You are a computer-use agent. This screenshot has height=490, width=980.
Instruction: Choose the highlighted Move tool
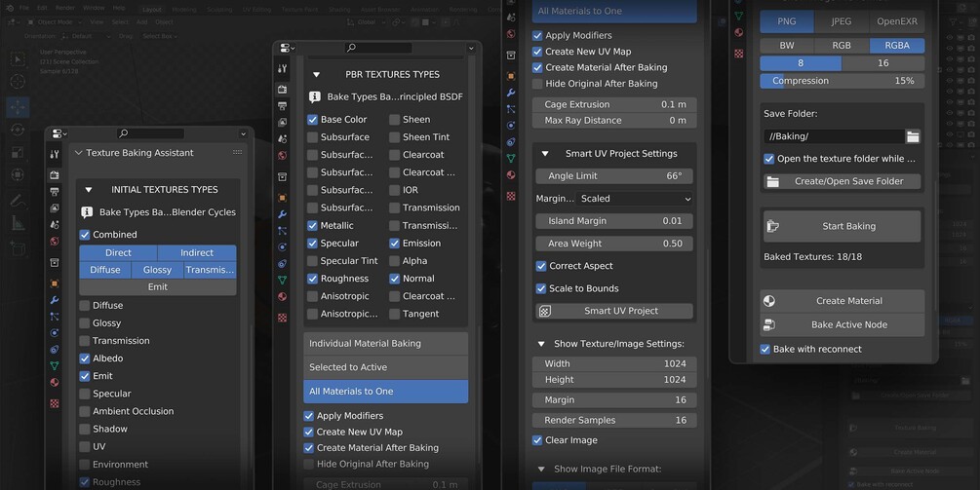pyautogui.click(x=18, y=107)
